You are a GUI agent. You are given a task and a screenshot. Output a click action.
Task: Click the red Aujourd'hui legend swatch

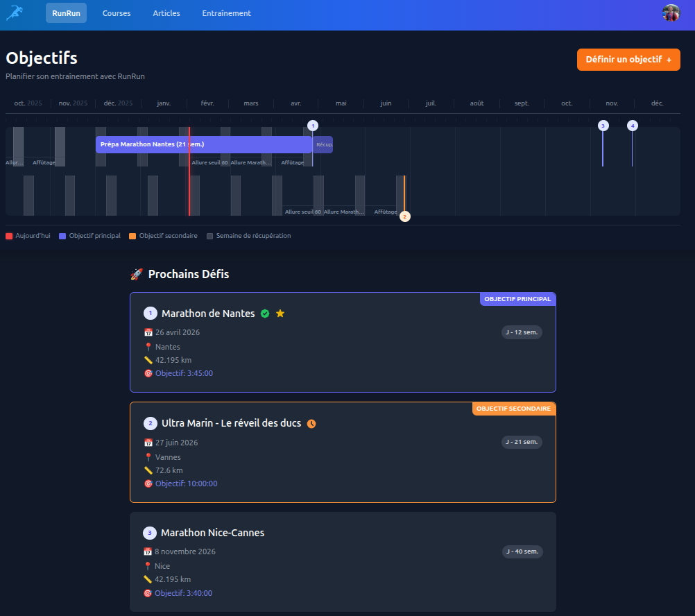coord(9,236)
